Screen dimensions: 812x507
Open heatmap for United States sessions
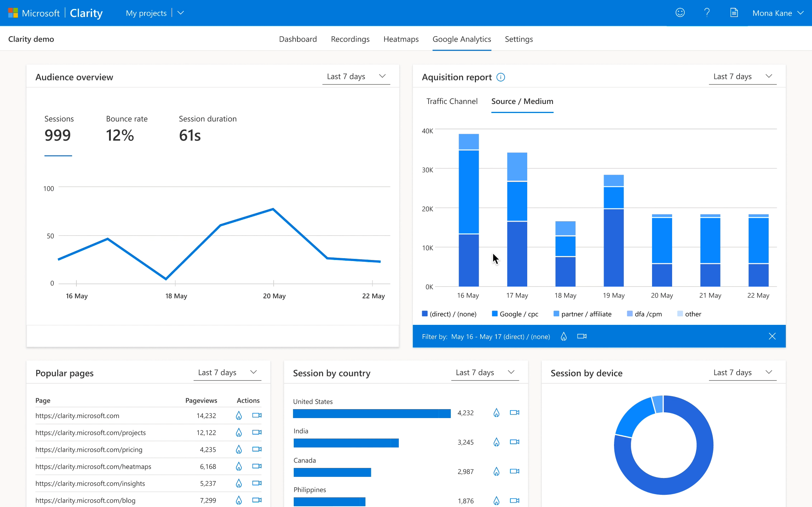click(496, 413)
